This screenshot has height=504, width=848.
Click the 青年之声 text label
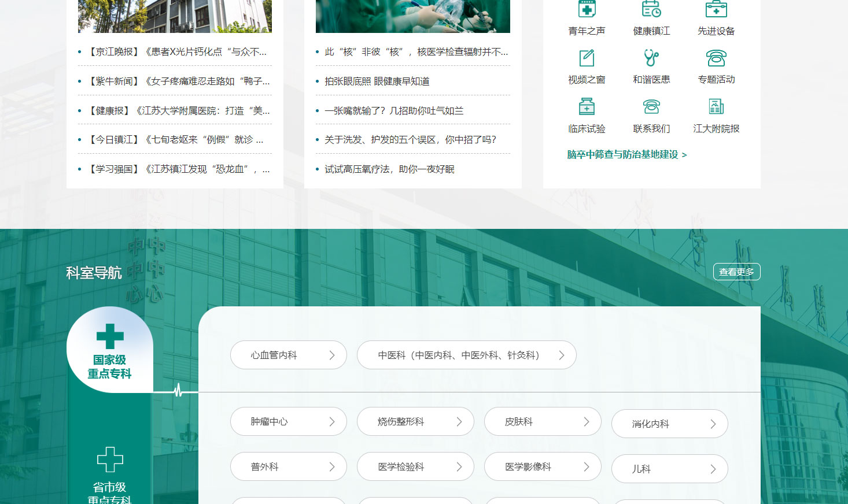pos(587,31)
